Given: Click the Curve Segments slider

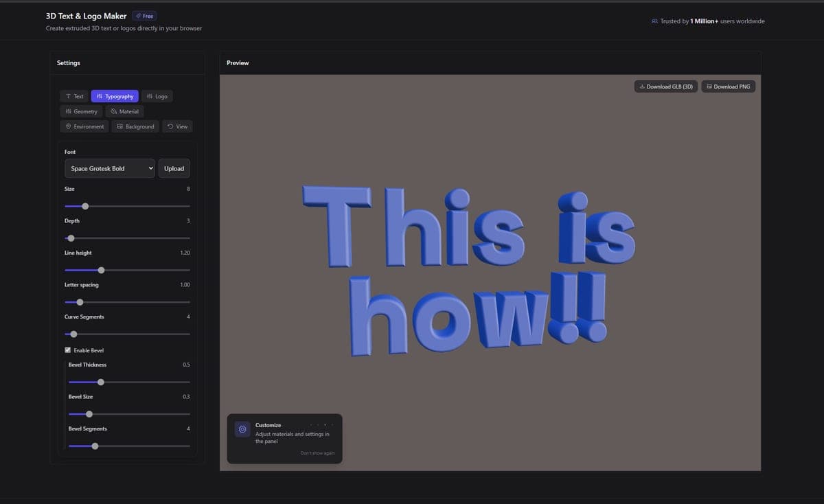Looking at the screenshot, I should pos(127,334).
